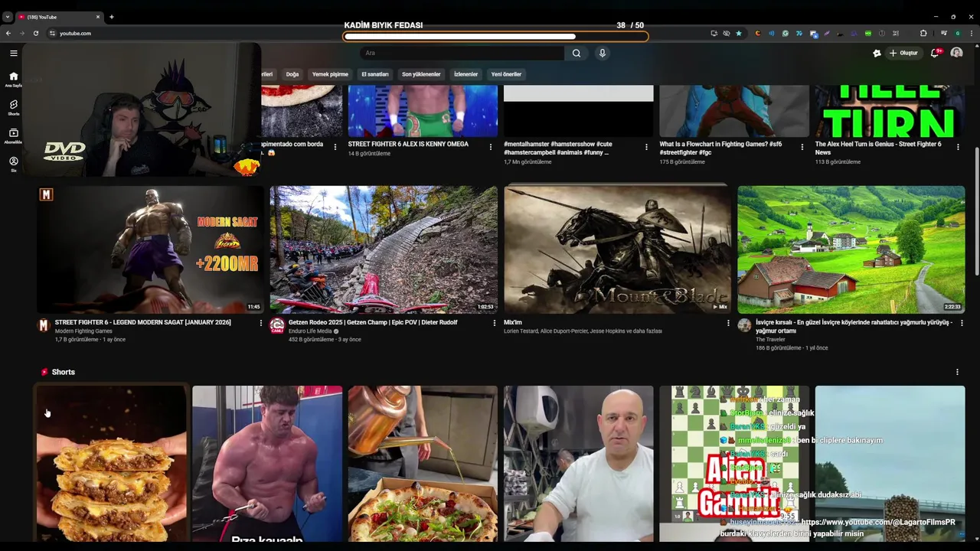This screenshot has width=980, height=551.
Task: Go to Ana Sayfa home in sidebar
Action: pos(13,79)
